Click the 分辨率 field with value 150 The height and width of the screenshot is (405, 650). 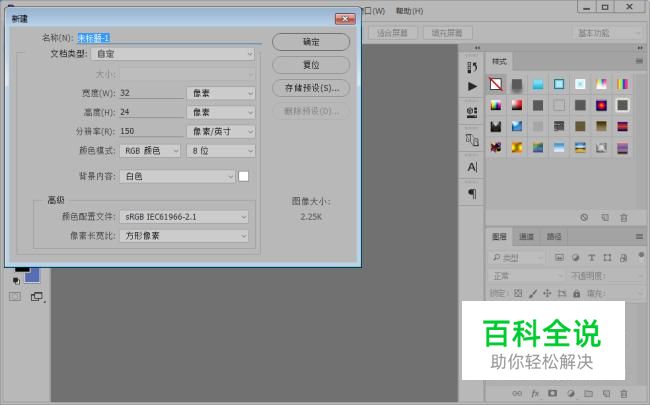[x=151, y=131]
